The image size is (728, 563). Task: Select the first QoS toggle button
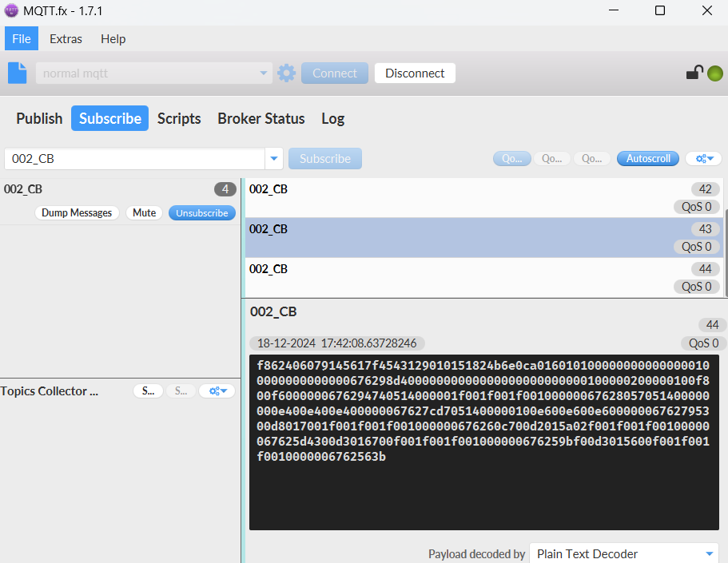(511, 159)
